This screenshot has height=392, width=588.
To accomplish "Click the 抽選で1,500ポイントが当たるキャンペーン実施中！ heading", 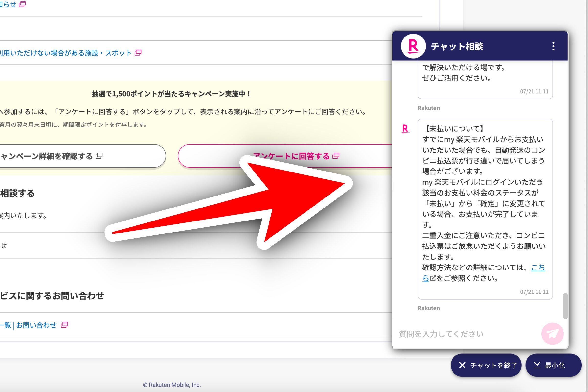I will point(171,94).
